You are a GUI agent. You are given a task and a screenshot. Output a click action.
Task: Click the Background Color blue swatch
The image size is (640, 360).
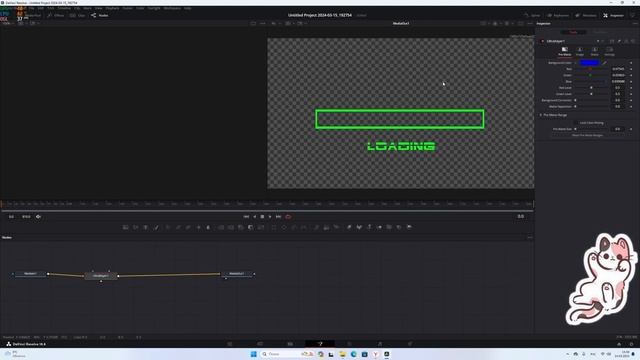pos(590,63)
